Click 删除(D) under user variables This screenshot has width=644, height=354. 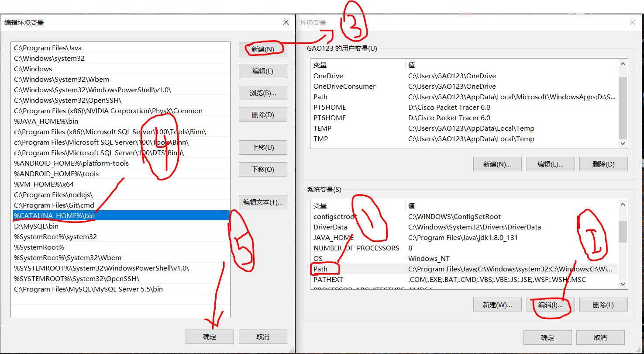(x=603, y=164)
